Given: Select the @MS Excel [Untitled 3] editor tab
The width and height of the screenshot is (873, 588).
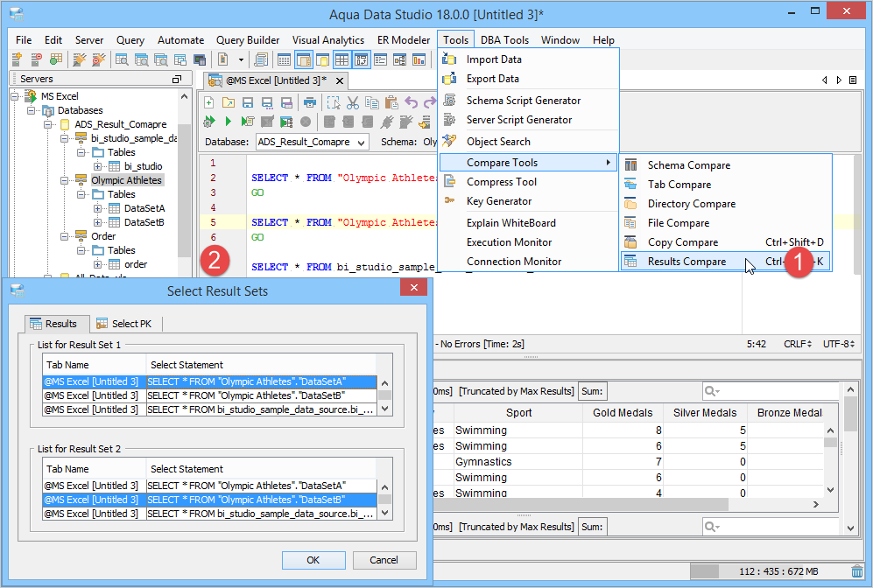Looking at the screenshot, I should click(276, 80).
